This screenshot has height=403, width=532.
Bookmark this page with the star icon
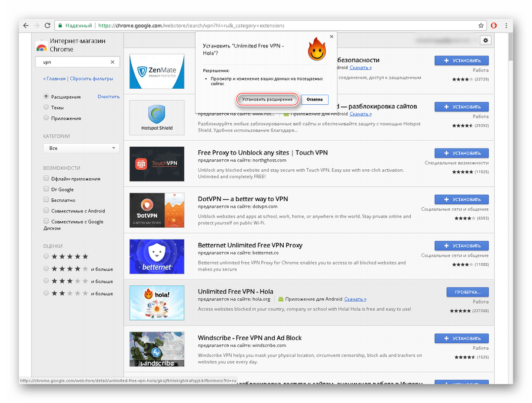[481, 25]
